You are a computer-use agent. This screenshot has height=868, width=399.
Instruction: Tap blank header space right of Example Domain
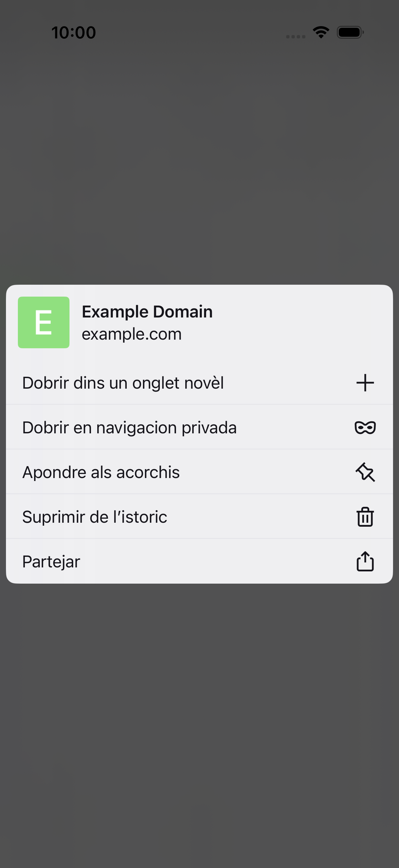tap(303, 322)
